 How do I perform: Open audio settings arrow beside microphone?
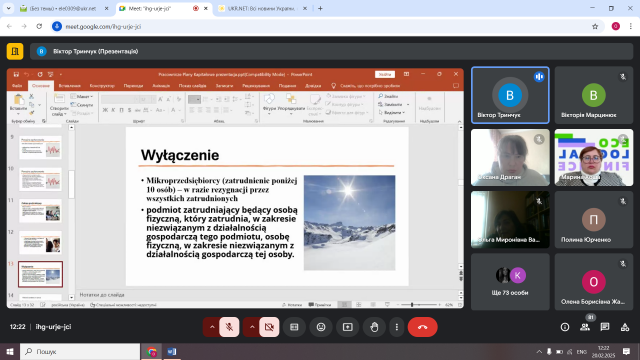[212, 327]
